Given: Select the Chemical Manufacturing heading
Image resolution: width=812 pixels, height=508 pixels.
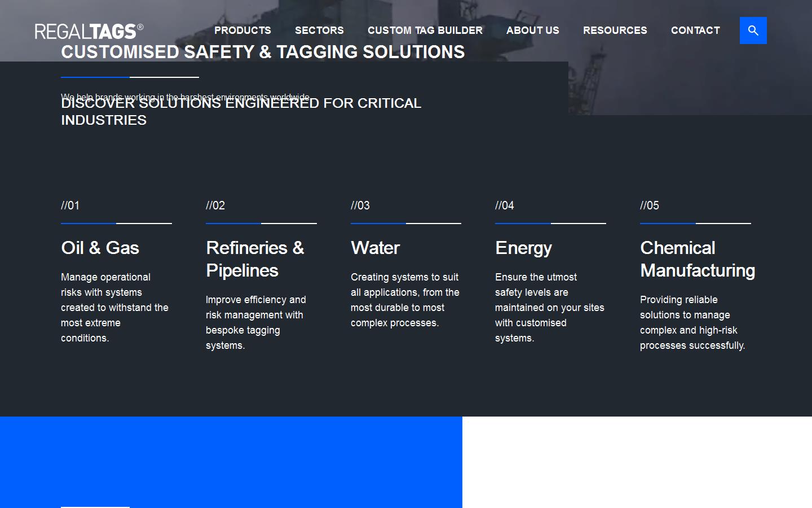Looking at the screenshot, I should tap(697, 259).
